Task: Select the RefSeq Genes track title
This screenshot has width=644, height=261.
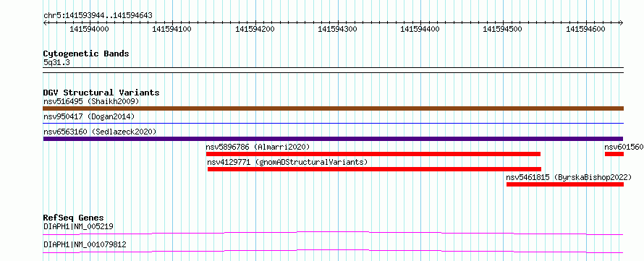Action: [x=74, y=218]
